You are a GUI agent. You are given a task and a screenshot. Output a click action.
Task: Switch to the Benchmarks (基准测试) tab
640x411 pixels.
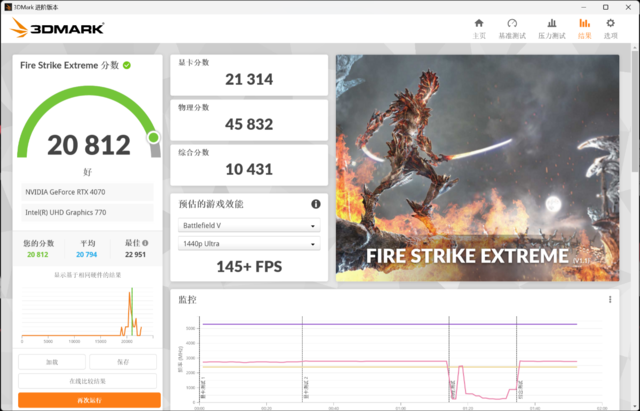pos(512,29)
